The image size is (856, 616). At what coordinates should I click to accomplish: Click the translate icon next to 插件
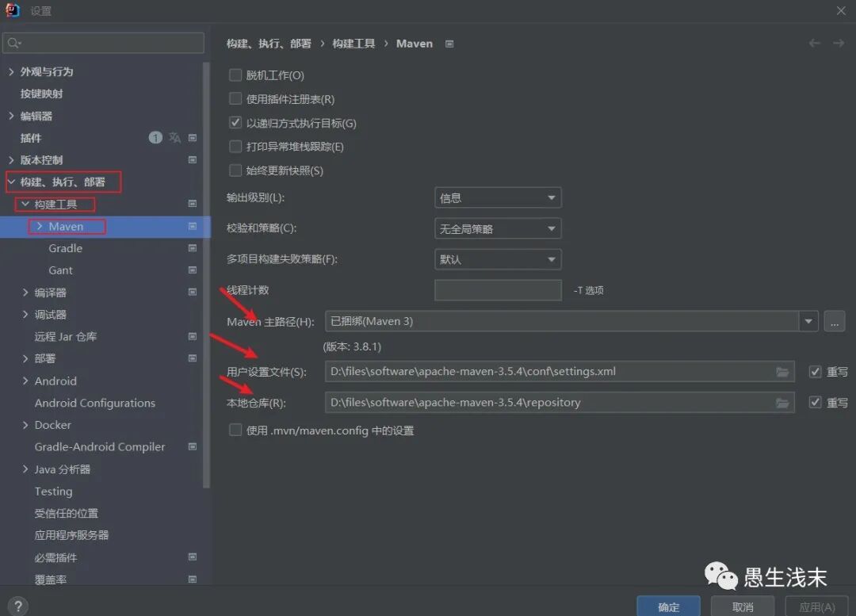pyautogui.click(x=174, y=138)
